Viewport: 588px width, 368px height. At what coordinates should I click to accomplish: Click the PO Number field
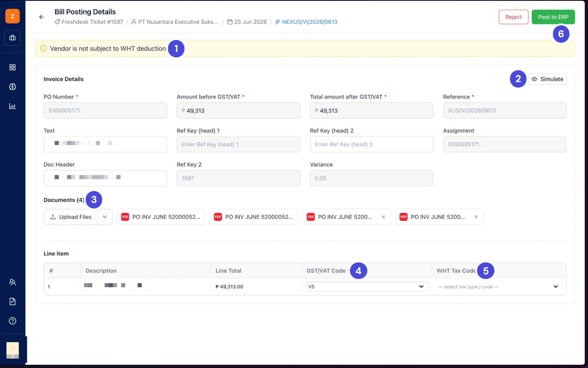[105, 110]
